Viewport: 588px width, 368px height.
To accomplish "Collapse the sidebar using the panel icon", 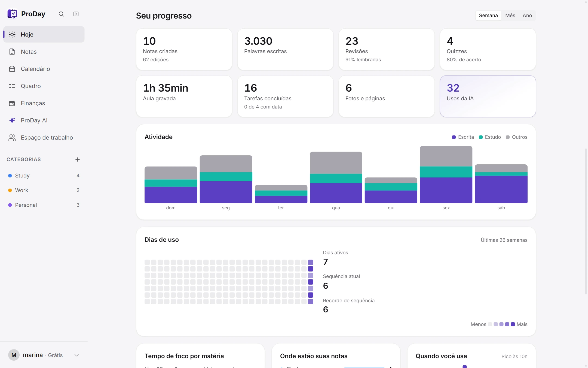I will pyautogui.click(x=76, y=14).
